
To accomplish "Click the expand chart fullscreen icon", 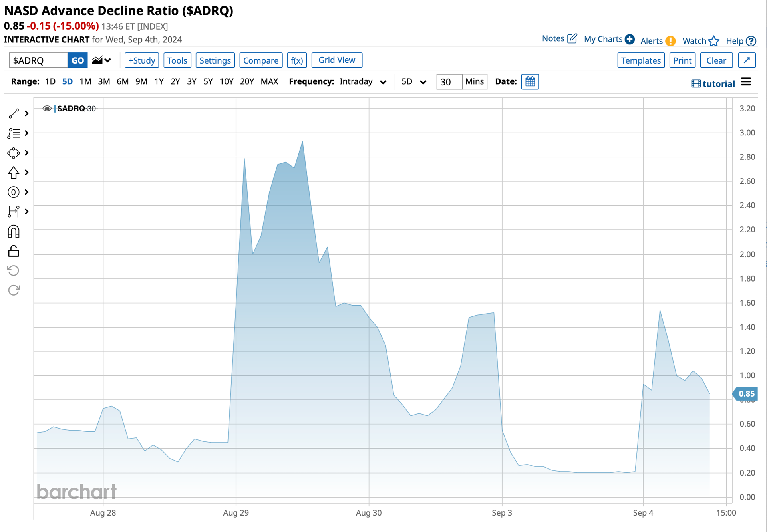I will [x=747, y=60].
